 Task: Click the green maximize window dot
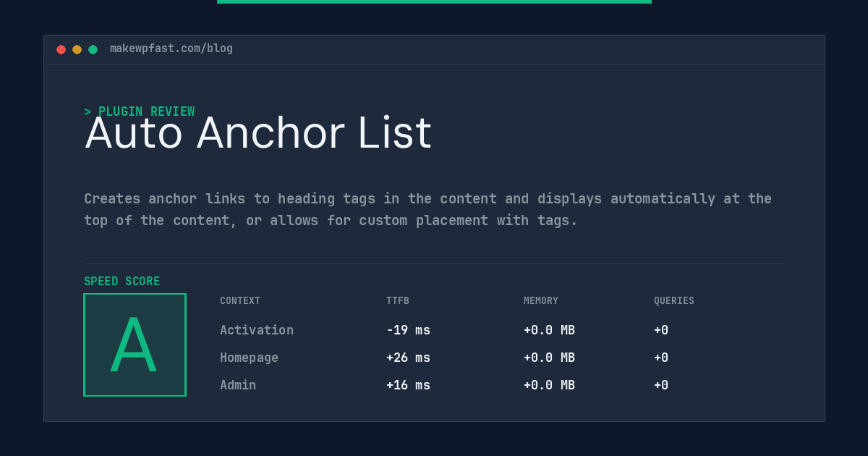[93, 49]
